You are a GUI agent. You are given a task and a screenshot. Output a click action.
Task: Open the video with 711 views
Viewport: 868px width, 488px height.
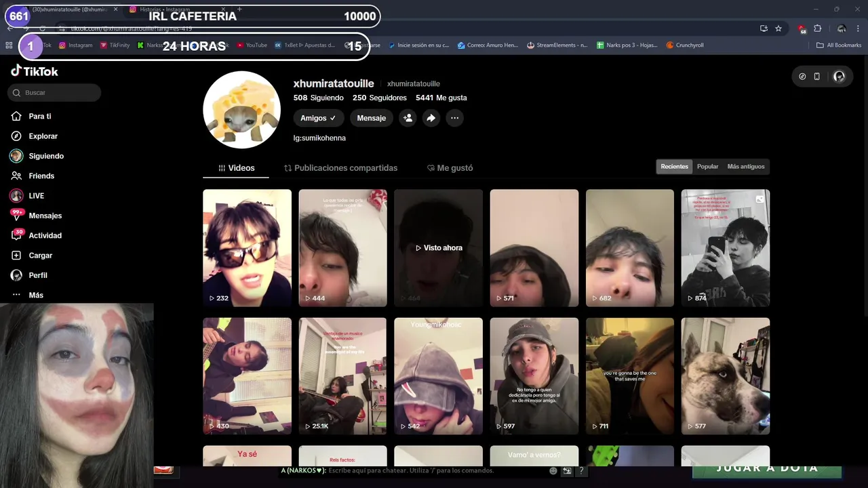pyautogui.click(x=630, y=376)
